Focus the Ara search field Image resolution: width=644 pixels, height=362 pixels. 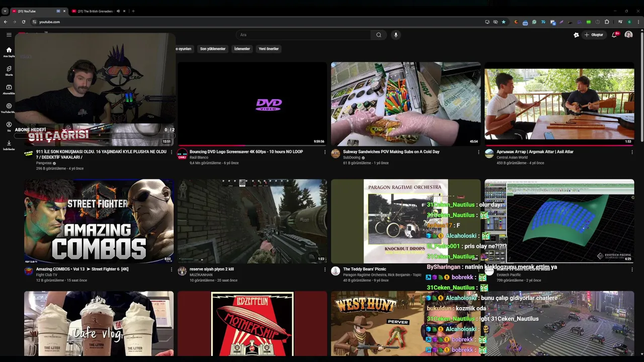point(304,35)
